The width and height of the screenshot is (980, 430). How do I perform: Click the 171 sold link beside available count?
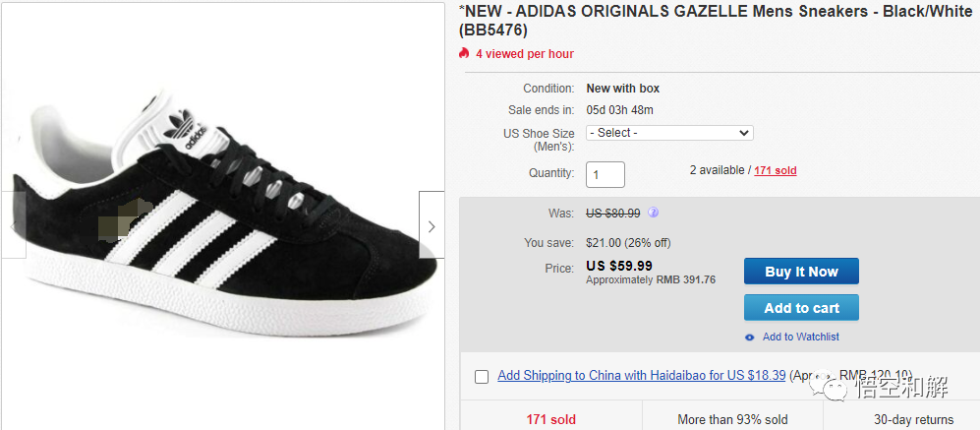click(x=775, y=170)
